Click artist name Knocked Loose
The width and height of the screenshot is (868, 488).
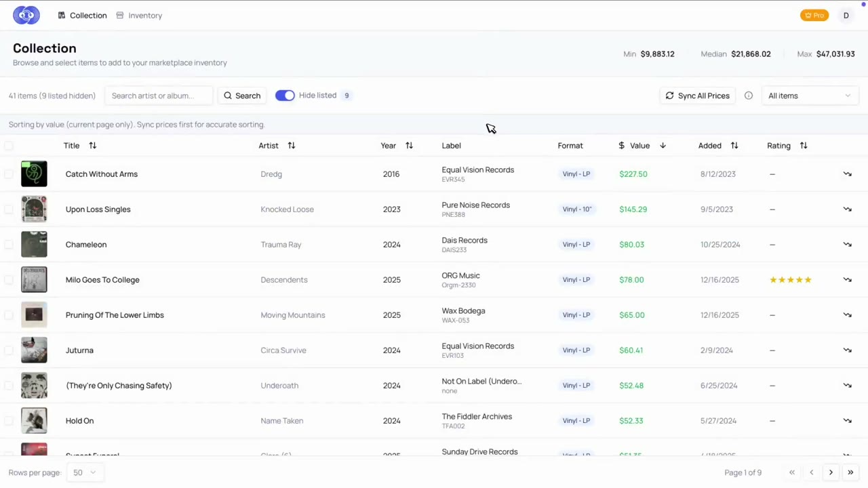(287, 209)
